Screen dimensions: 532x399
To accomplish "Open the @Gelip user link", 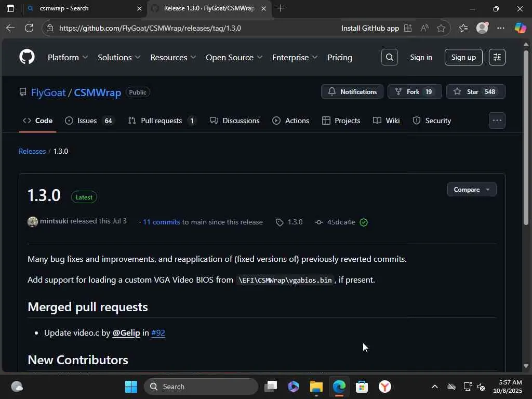I will [x=126, y=333].
